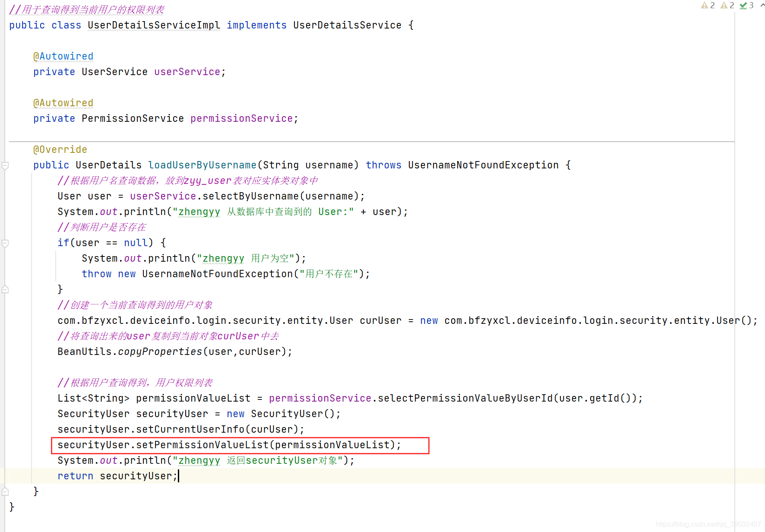This screenshot has width=765, height=532.
Task: Click the comment 用于查询得到当前用户的权限列表
Action: [x=86, y=9]
